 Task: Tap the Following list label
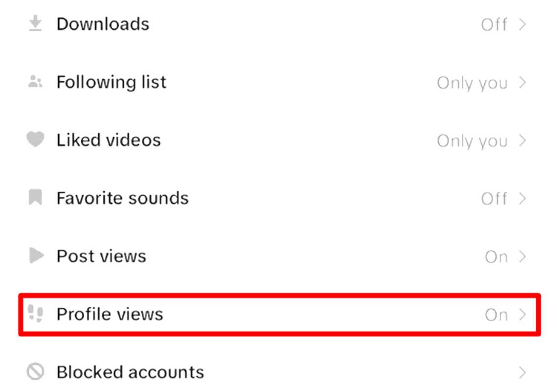[x=112, y=82]
